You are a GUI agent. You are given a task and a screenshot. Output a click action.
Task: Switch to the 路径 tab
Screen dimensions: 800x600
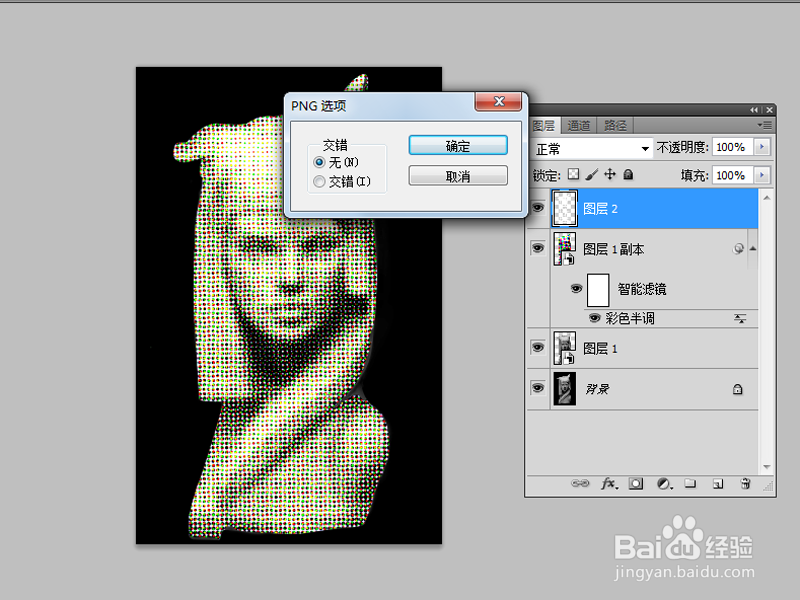click(615, 126)
